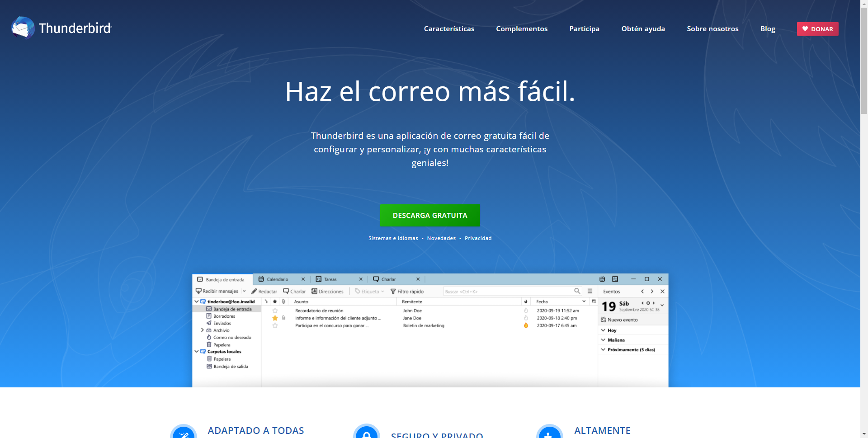This screenshot has width=868, height=438.
Task: Click the junk flame column header icon
Action: pyautogui.click(x=526, y=301)
